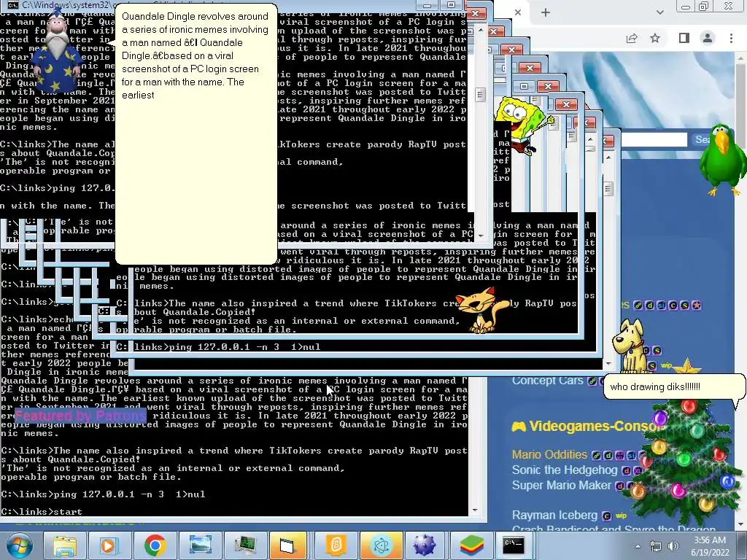Click Chrome page scrollbar down arrow
747x560 pixels.
(741, 524)
